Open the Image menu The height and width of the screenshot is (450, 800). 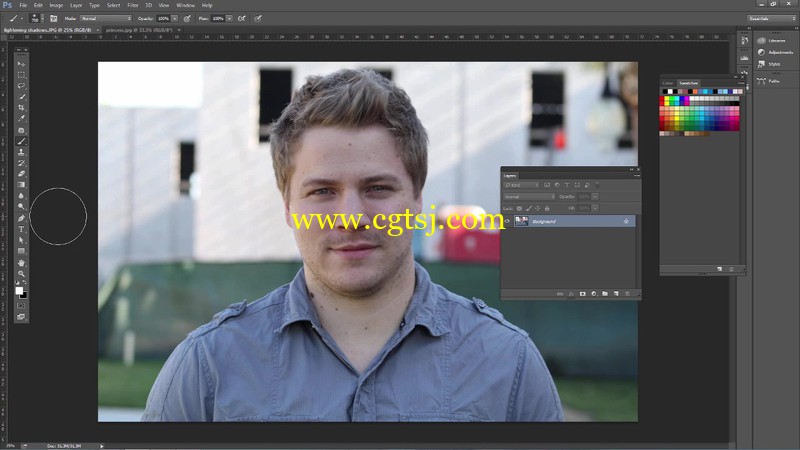[x=56, y=5]
